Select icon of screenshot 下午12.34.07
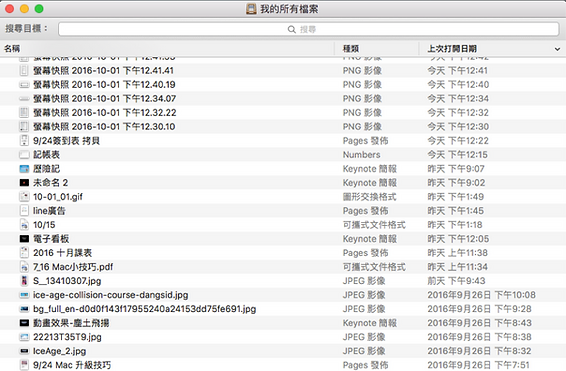The width and height of the screenshot is (566, 371). [24, 99]
